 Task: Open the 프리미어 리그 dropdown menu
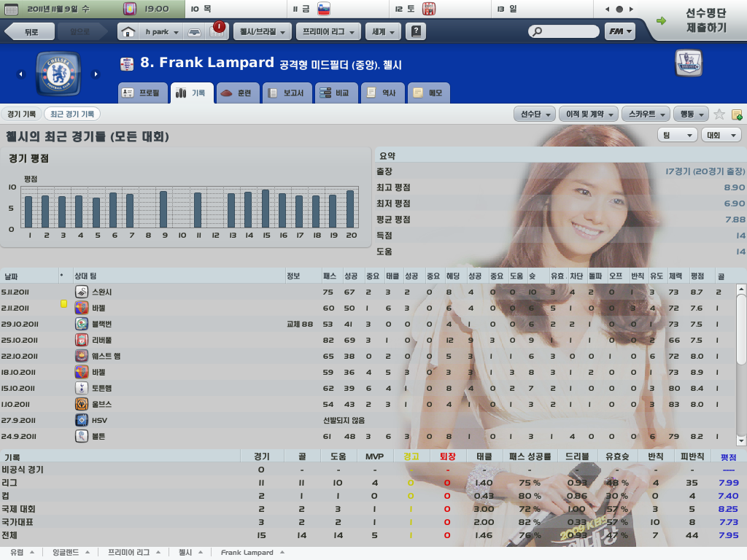330,31
